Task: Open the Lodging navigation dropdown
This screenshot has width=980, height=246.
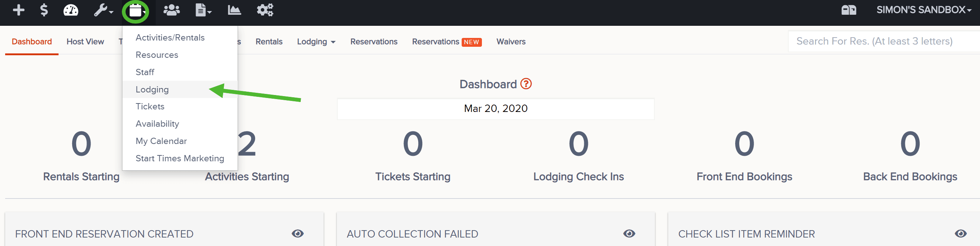Action: (x=316, y=42)
